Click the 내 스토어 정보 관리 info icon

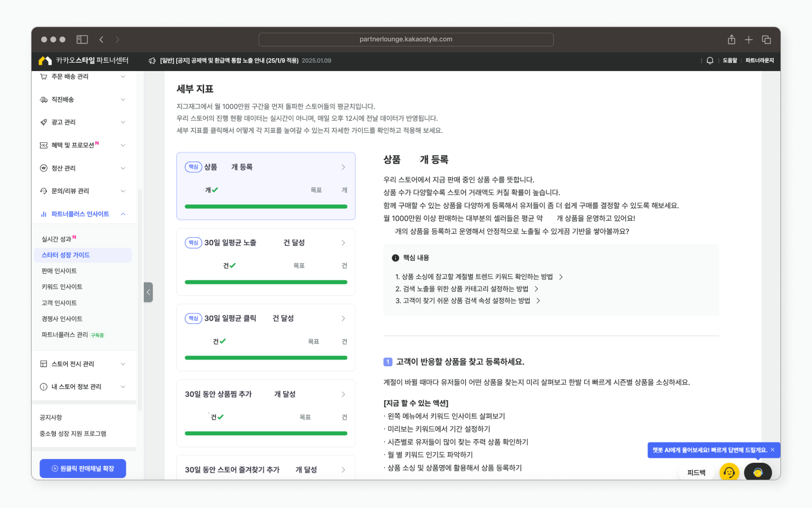coord(43,387)
